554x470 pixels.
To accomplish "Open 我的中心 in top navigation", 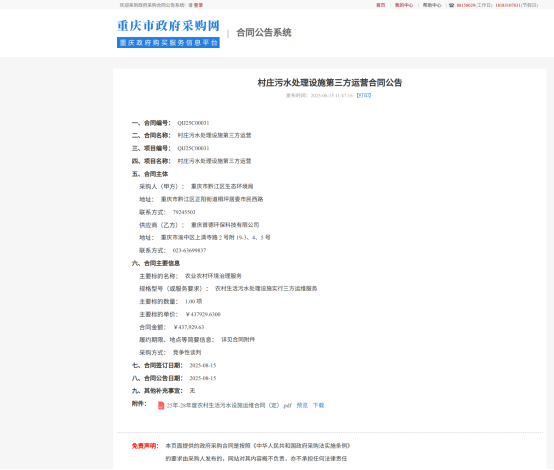I will click(404, 5).
